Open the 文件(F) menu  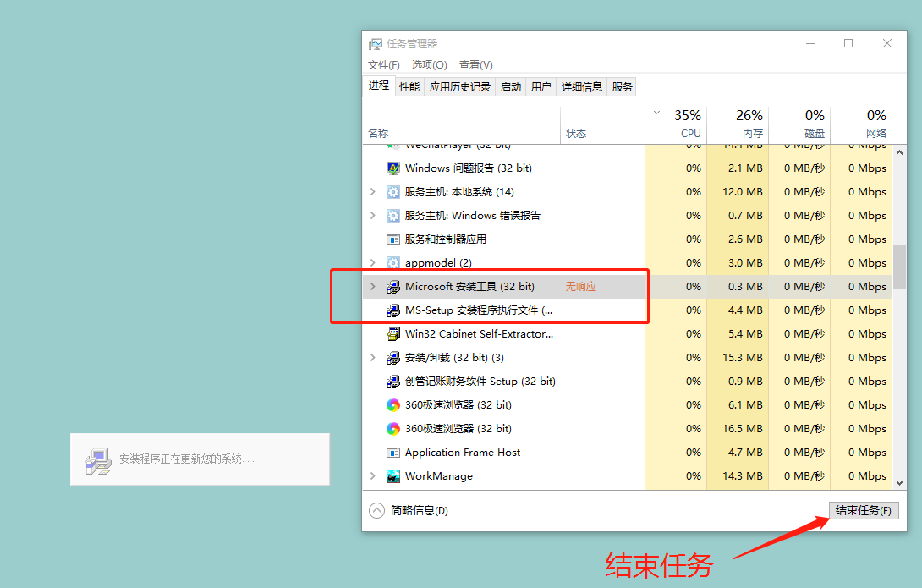[384, 65]
